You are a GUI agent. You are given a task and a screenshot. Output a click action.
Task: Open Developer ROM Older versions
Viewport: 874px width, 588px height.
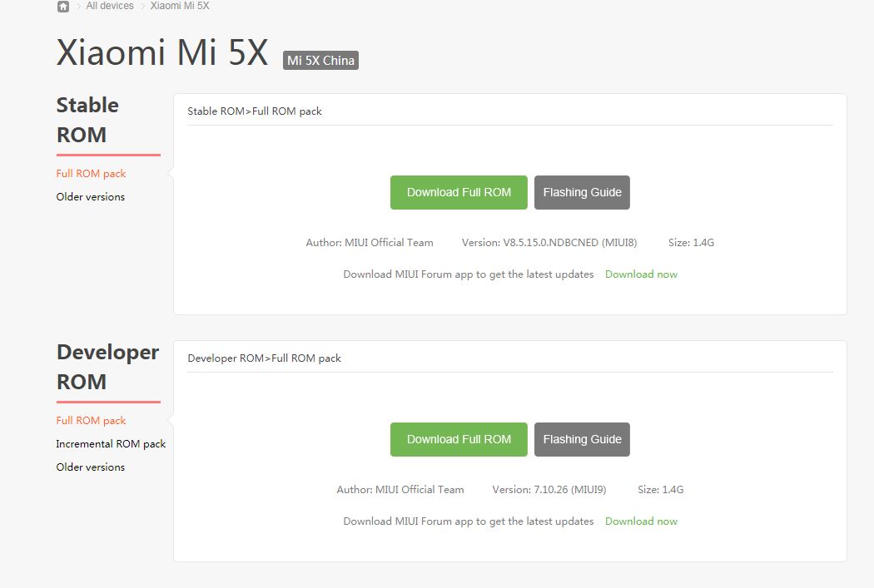[90, 467]
